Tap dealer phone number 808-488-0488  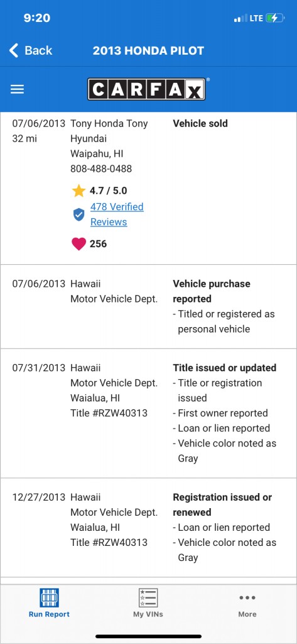point(101,169)
